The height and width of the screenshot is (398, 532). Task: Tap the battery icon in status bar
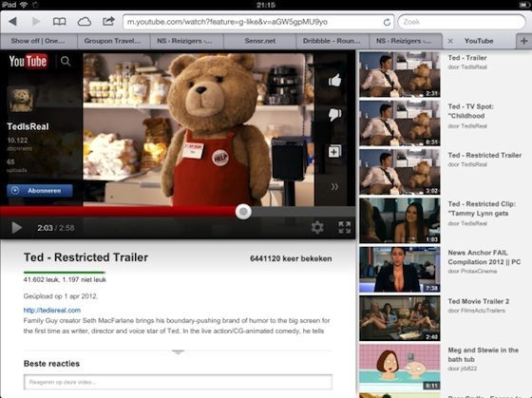524,5
